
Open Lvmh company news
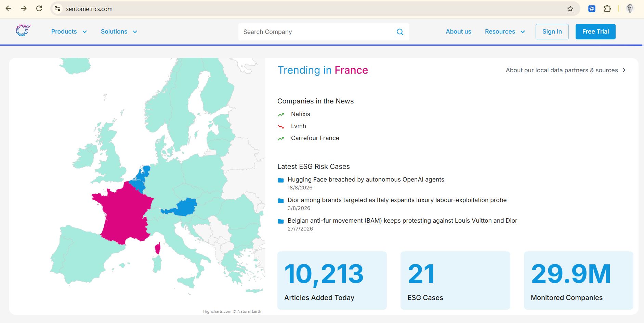(299, 126)
